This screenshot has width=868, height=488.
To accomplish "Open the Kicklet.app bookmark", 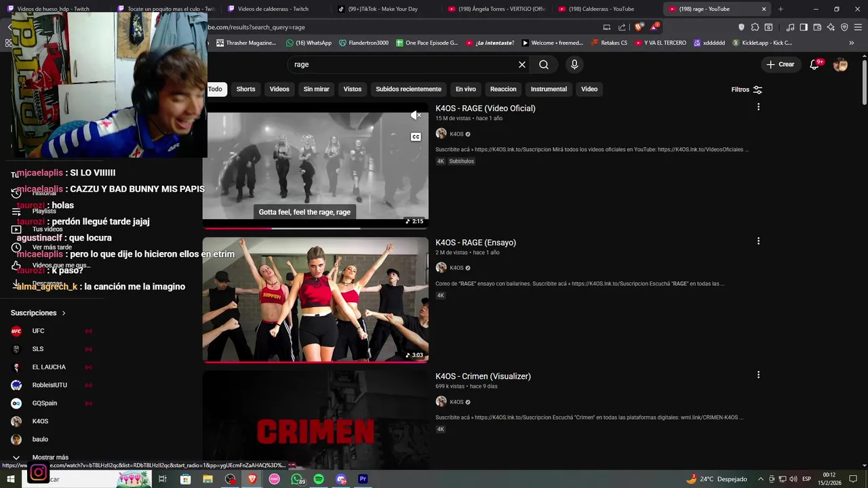I will tap(762, 43).
